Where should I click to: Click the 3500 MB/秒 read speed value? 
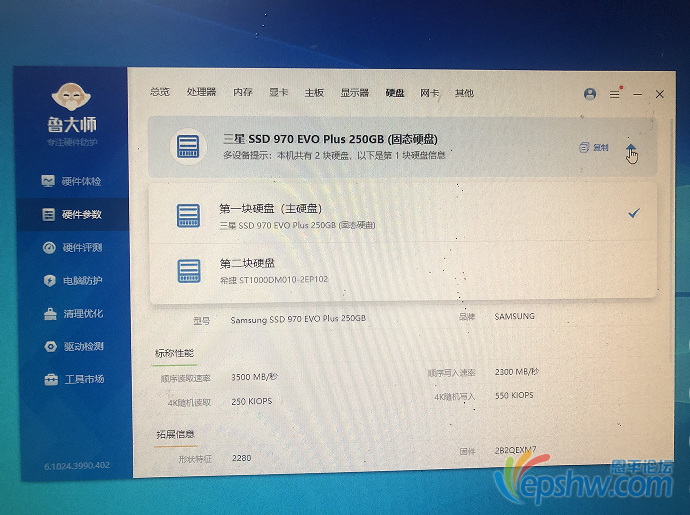(x=254, y=377)
